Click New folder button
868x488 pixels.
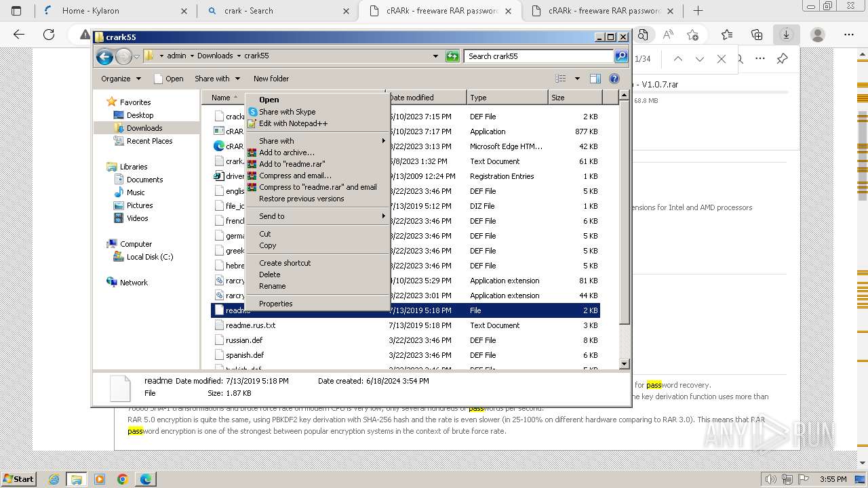click(x=271, y=79)
